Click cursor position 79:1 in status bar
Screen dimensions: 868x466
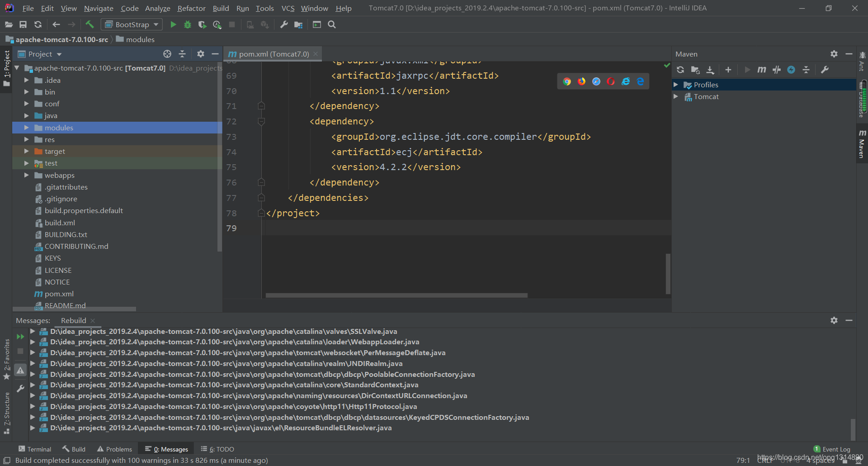click(x=743, y=460)
